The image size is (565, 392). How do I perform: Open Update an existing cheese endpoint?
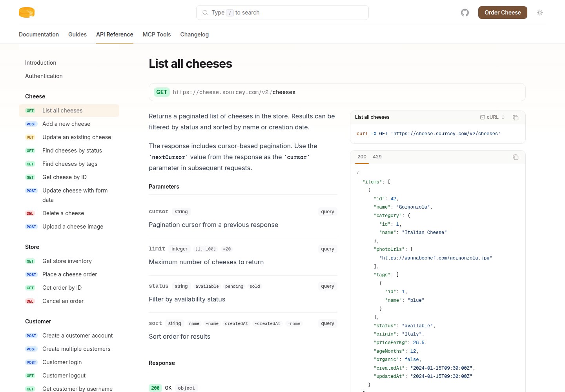[x=77, y=137]
